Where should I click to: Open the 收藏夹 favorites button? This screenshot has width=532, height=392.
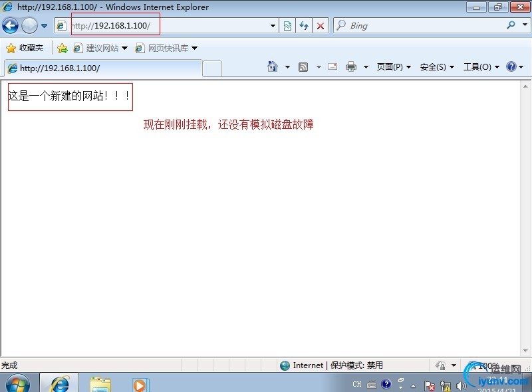pyautogui.click(x=25, y=48)
